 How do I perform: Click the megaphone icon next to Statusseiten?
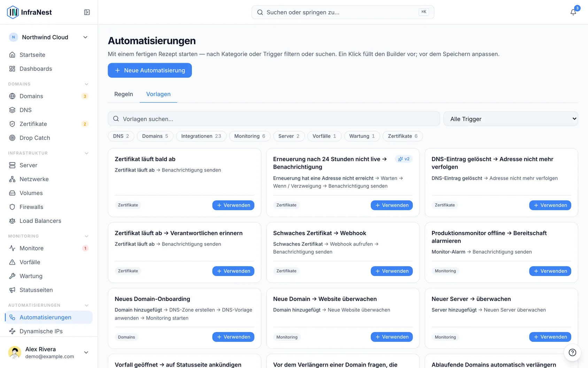pos(12,290)
